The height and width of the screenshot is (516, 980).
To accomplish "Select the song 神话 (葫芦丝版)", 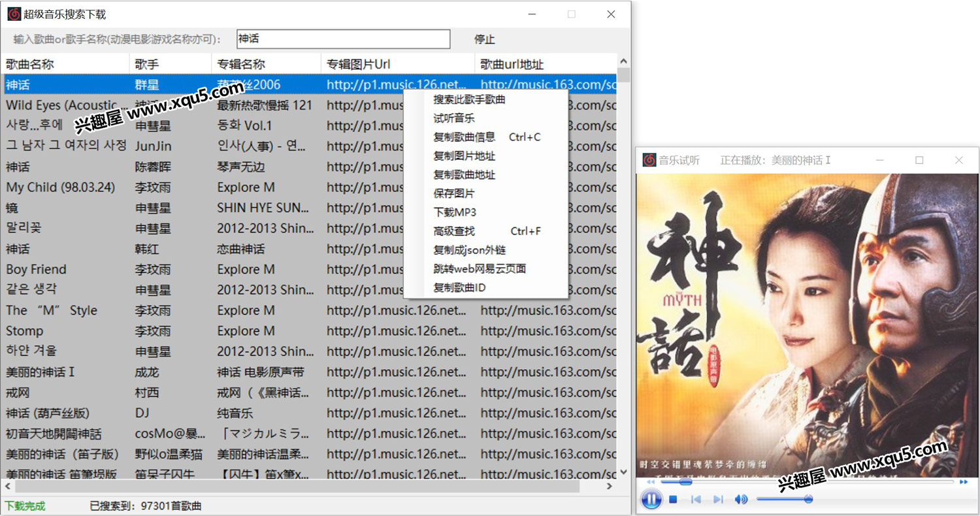I will 48,413.
